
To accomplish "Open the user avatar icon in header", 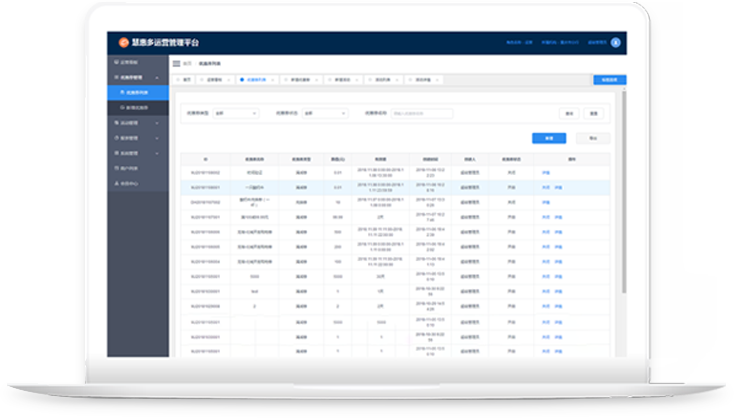I will [616, 43].
